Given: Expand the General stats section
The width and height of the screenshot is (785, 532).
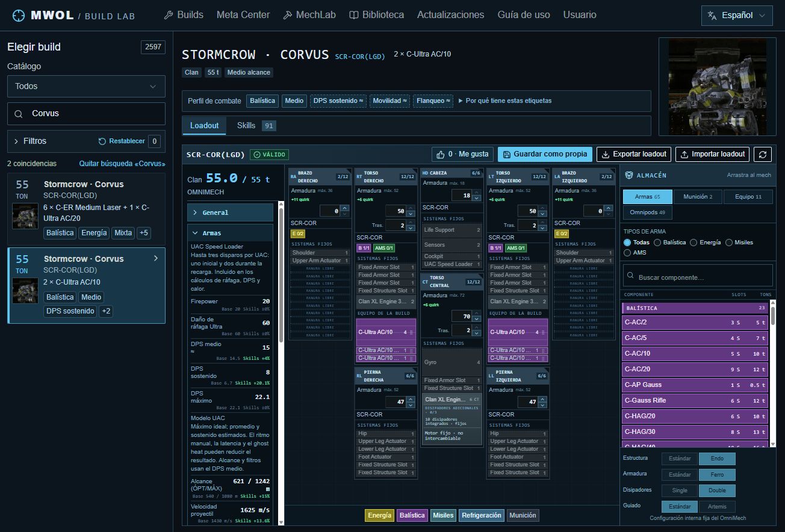Looking at the screenshot, I should [x=231, y=212].
